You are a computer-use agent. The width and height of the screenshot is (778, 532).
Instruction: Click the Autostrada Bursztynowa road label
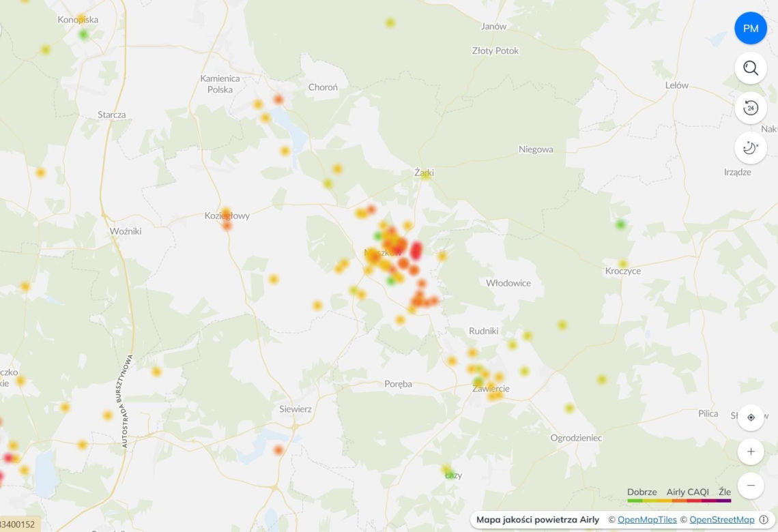coord(126,400)
